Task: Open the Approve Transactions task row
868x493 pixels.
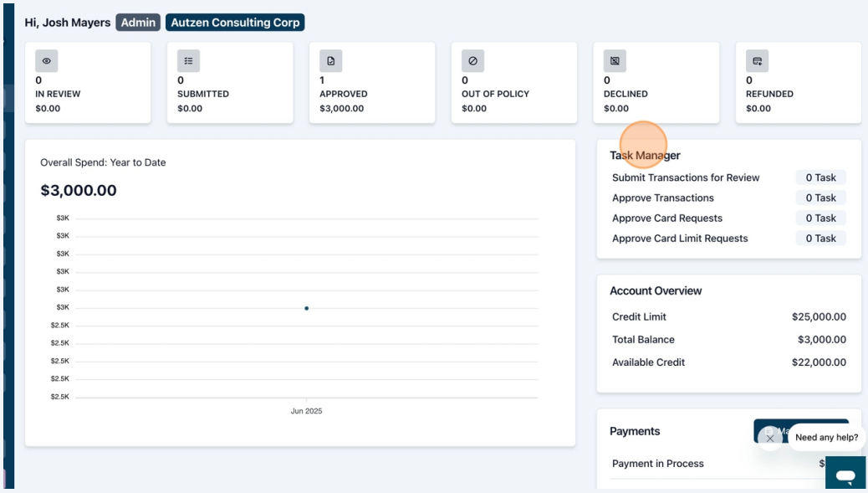Action: pyautogui.click(x=728, y=198)
